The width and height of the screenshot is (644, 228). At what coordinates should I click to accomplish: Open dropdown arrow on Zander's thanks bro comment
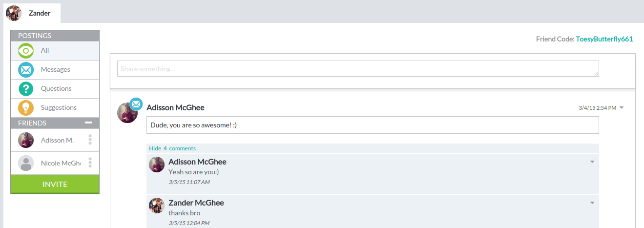[x=592, y=203]
